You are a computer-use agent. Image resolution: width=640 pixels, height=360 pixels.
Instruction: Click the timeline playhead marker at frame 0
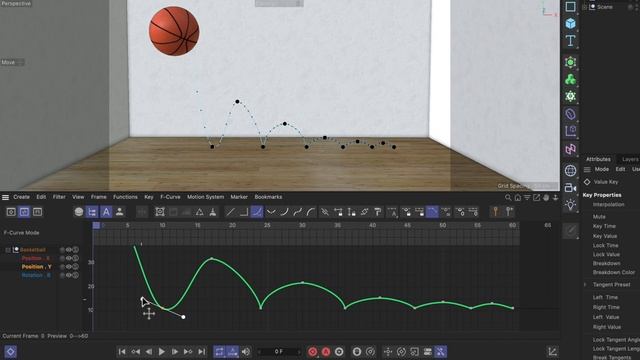coord(96,225)
